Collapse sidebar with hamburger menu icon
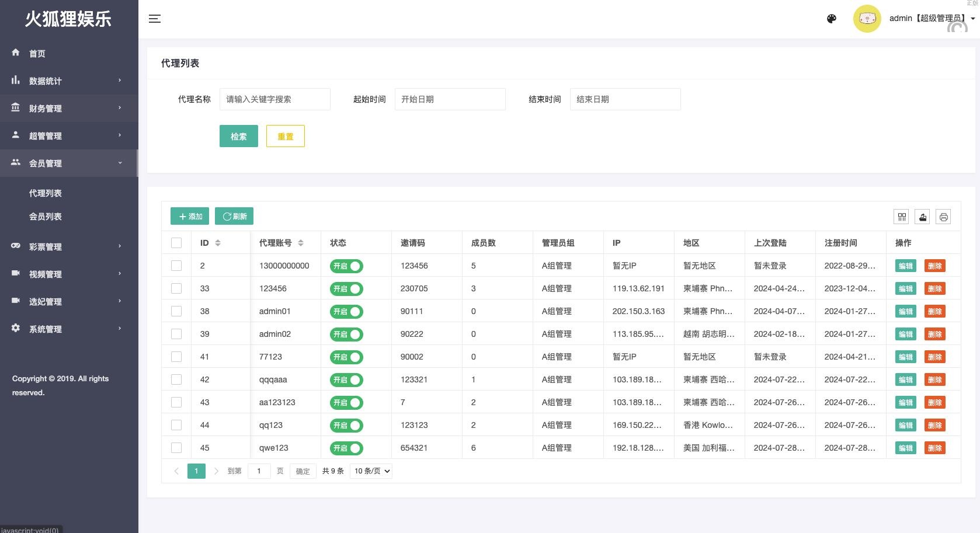This screenshot has width=980, height=533. (x=154, y=19)
